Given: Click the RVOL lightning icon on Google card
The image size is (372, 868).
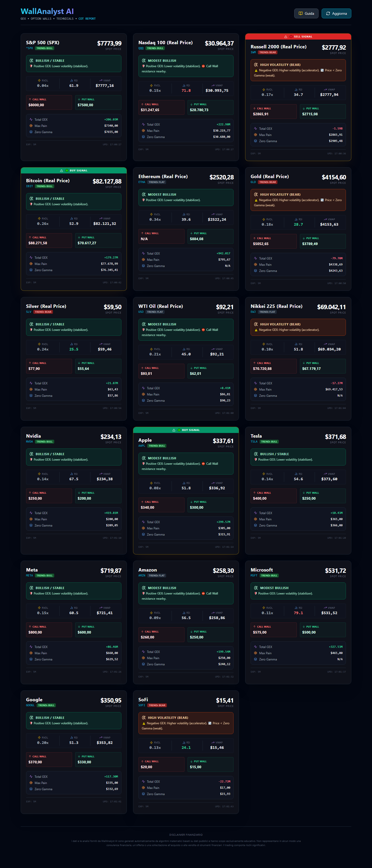Looking at the screenshot, I should [x=39, y=738].
